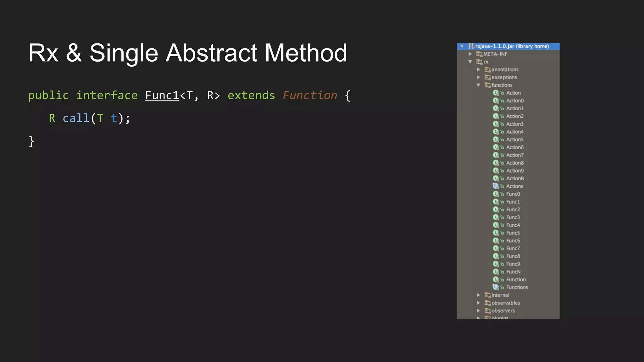Select the rxjava-1.1.0.jar library home row
This screenshot has height=362, width=644.
(508, 46)
